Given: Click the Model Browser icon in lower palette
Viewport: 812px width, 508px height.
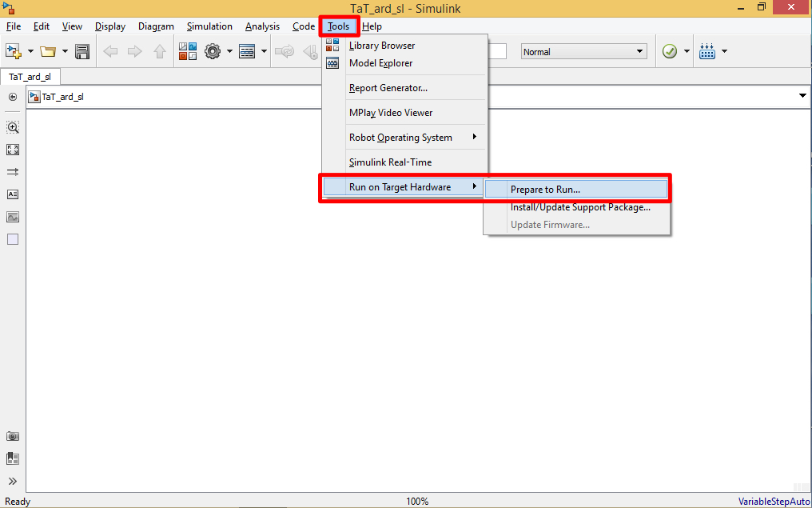Looking at the screenshot, I should tap(13, 458).
